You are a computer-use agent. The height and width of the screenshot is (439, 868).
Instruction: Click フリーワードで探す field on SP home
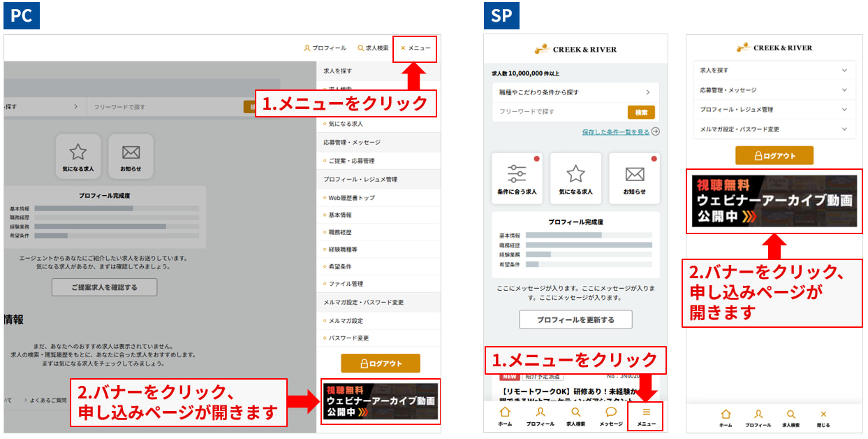click(560, 112)
